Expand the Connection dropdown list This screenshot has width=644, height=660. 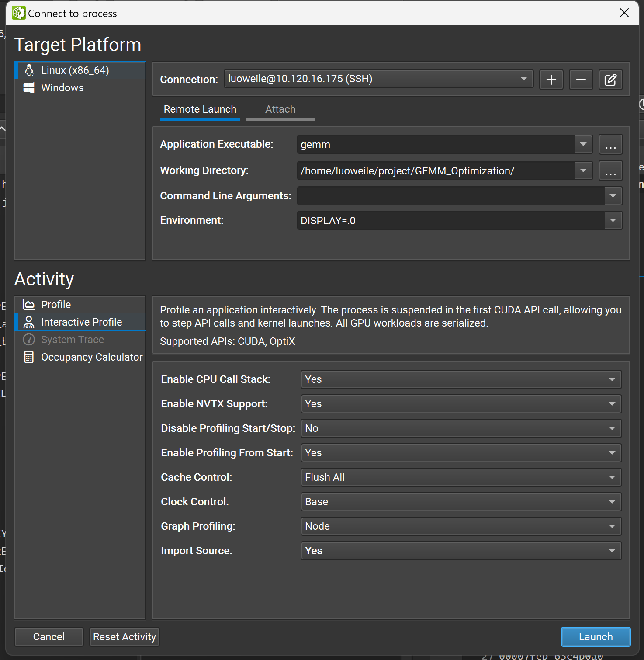[x=378, y=79]
